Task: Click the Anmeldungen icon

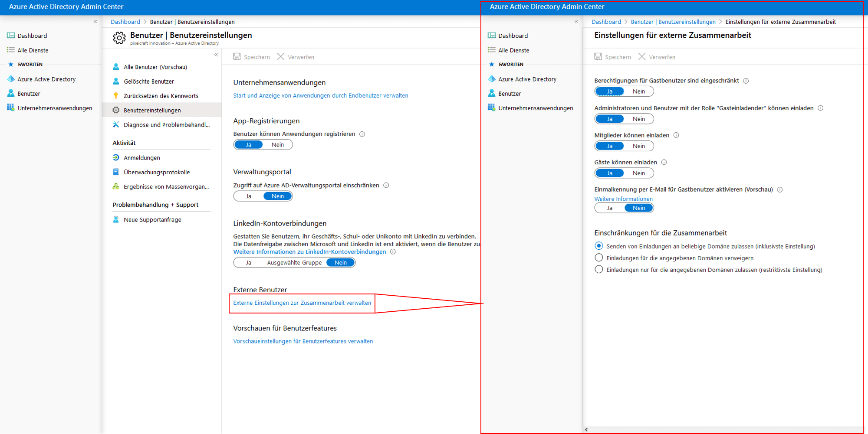Action: click(116, 158)
